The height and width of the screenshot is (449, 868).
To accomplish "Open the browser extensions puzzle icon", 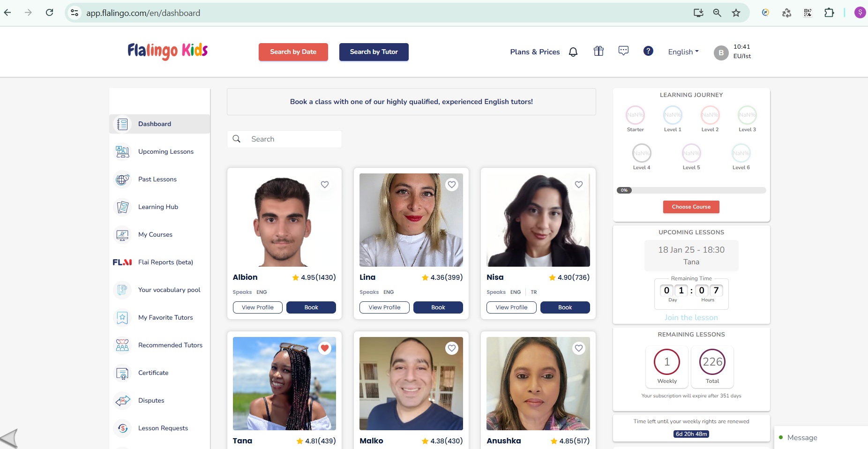I will click(x=829, y=13).
